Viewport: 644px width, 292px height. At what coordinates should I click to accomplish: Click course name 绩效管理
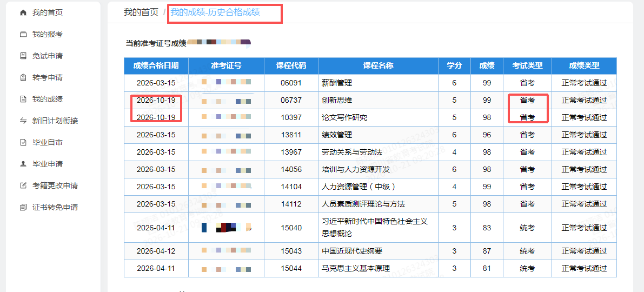click(x=337, y=135)
